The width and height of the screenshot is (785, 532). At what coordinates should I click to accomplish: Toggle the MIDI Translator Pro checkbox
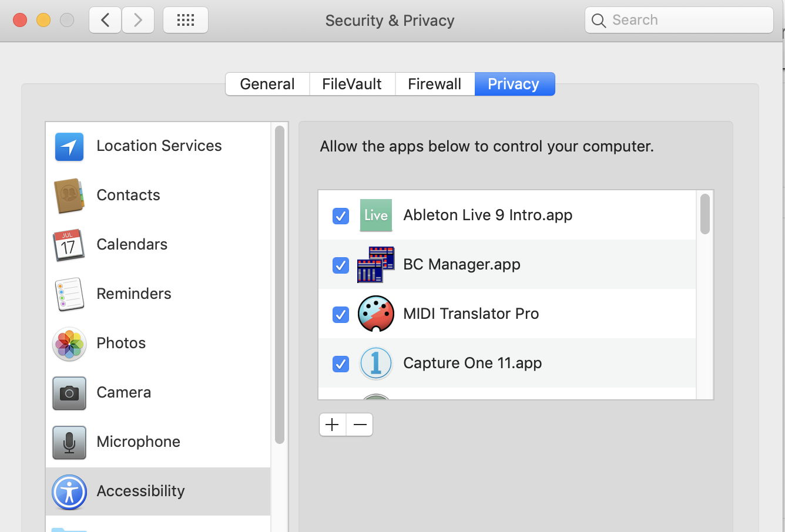tap(341, 314)
